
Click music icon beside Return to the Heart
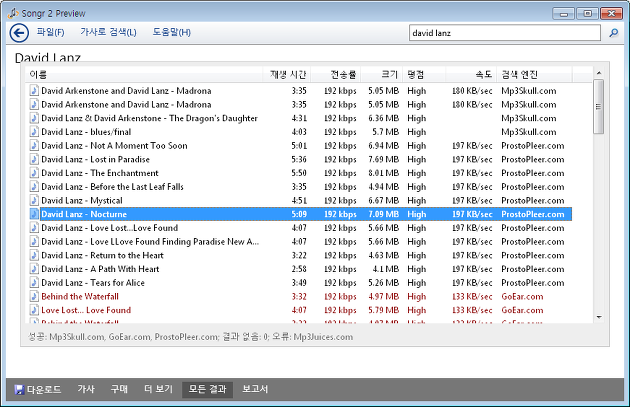click(34, 256)
